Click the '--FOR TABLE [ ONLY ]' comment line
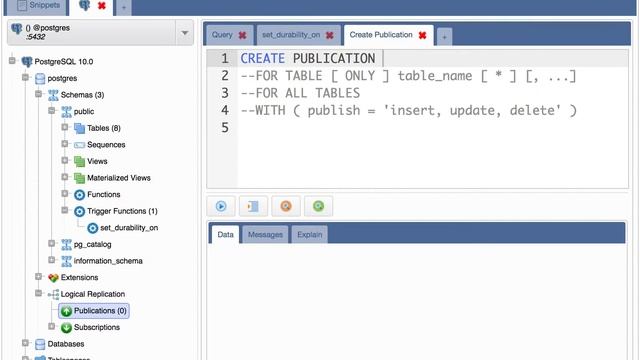640x360 pixels. (408, 76)
